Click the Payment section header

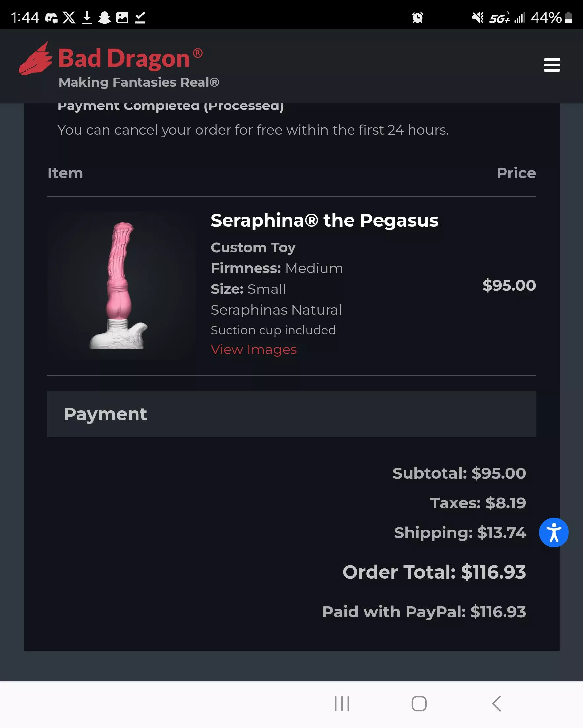[105, 414]
